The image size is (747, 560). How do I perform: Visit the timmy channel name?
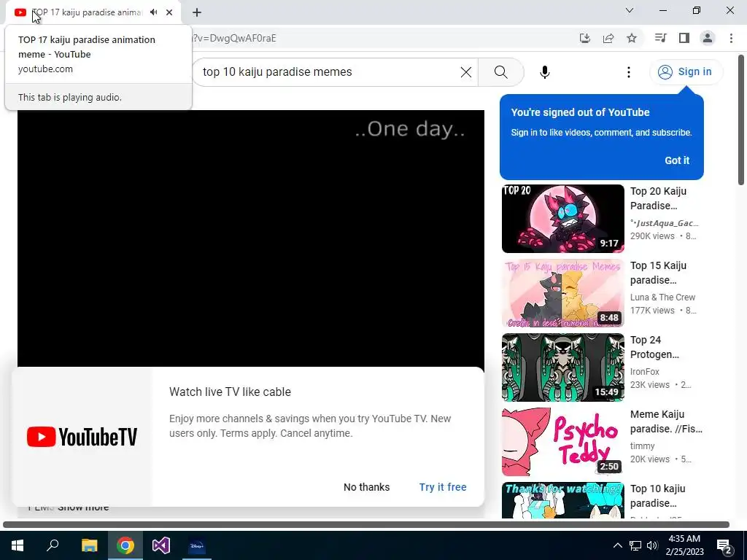[x=642, y=446]
